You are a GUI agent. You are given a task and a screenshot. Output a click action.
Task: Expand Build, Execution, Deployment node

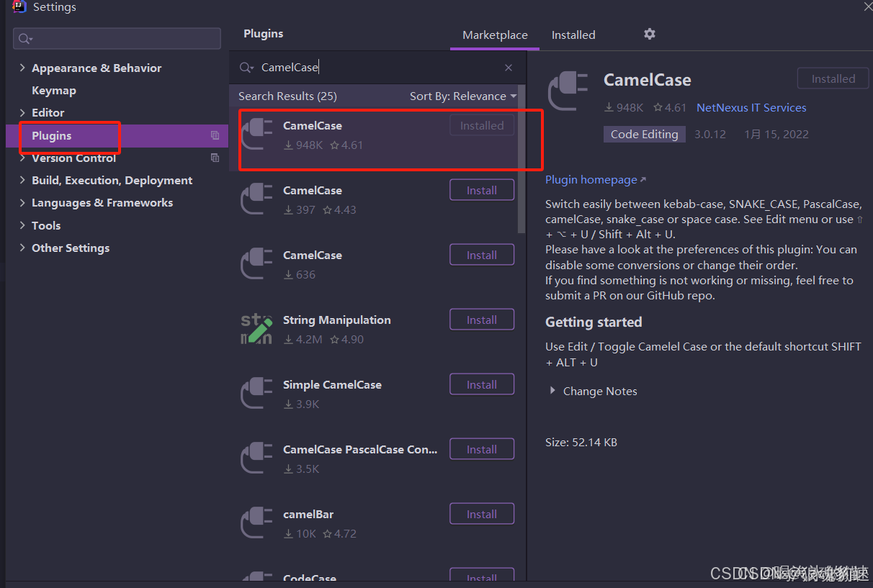[x=22, y=180]
